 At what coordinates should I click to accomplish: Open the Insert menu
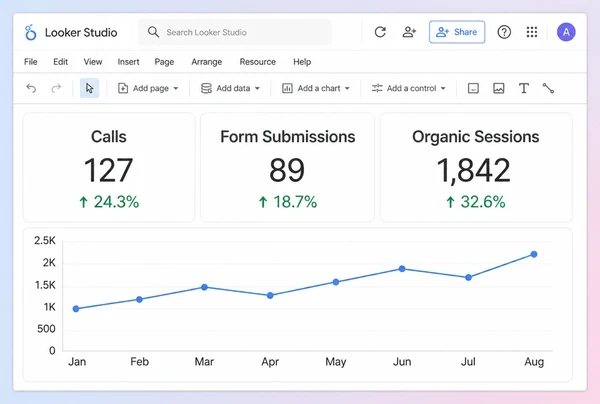point(128,62)
